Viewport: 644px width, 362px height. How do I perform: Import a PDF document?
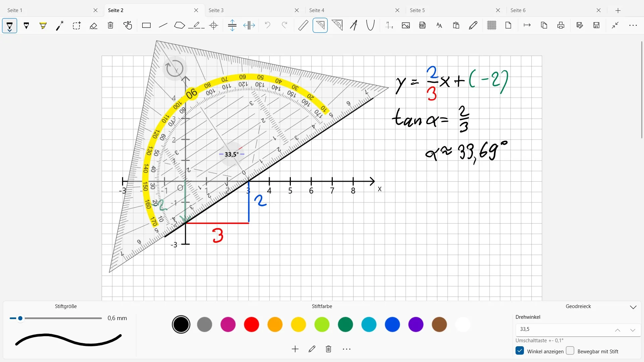[423, 25]
